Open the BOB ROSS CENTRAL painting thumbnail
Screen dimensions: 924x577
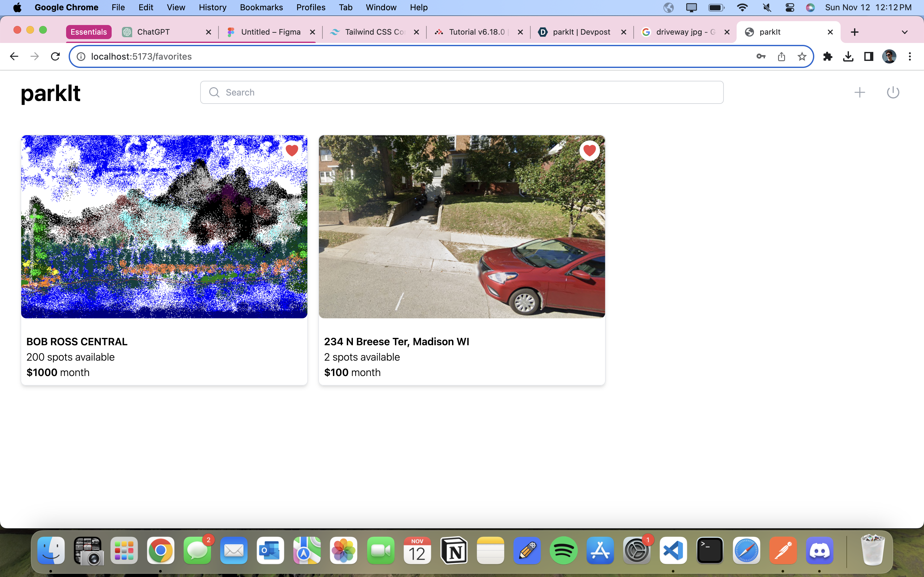point(164,226)
